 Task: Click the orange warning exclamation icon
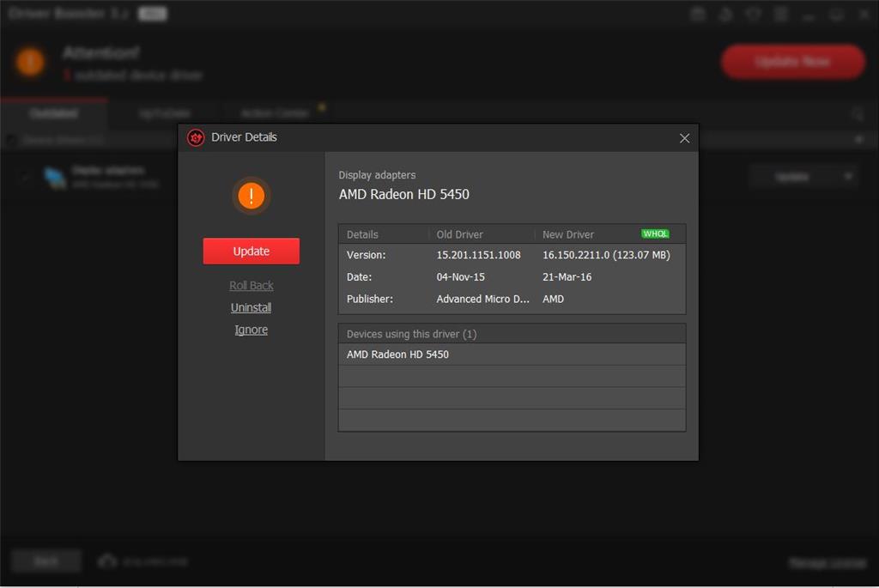[252, 196]
